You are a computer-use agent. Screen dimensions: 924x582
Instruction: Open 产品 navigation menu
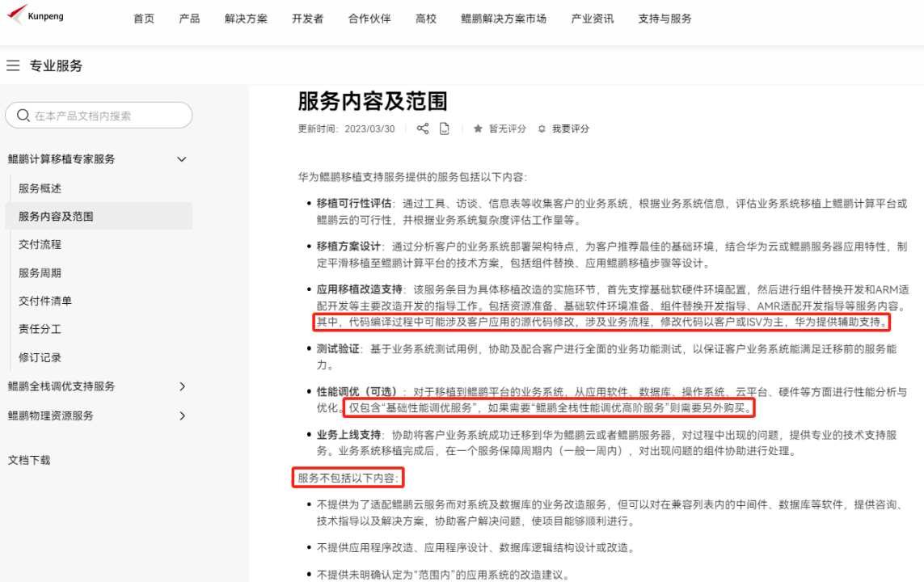coord(189,19)
